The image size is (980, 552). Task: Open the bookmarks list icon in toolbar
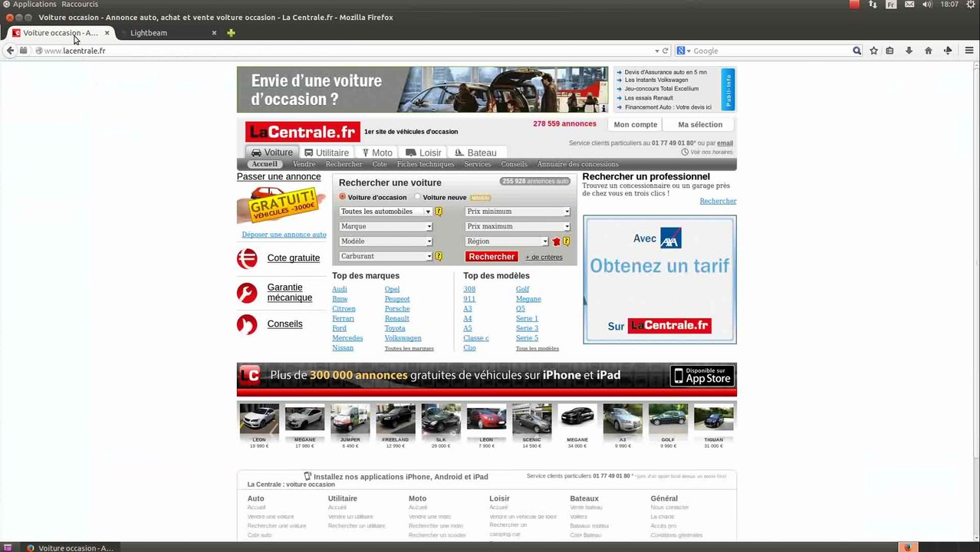click(x=890, y=51)
